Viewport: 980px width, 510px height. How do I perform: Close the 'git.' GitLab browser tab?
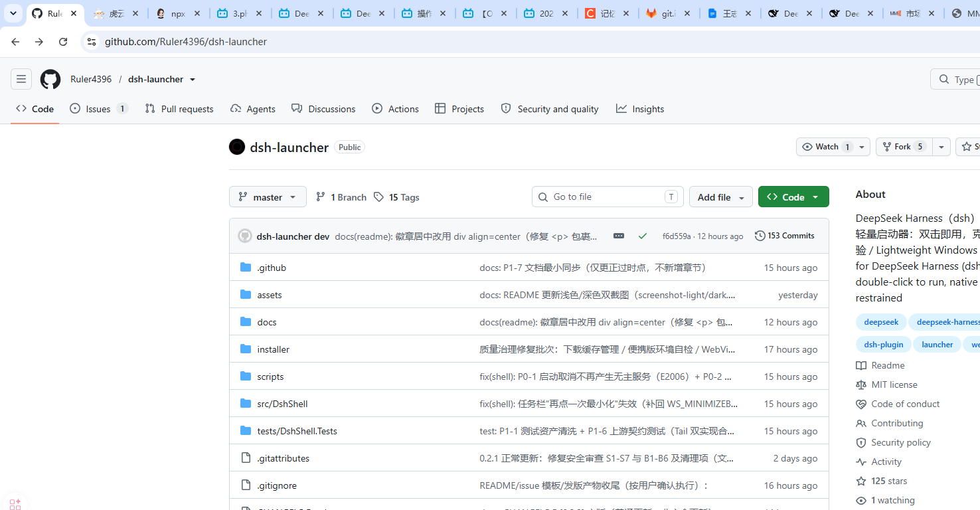pyautogui.click(x=687, y=13)
